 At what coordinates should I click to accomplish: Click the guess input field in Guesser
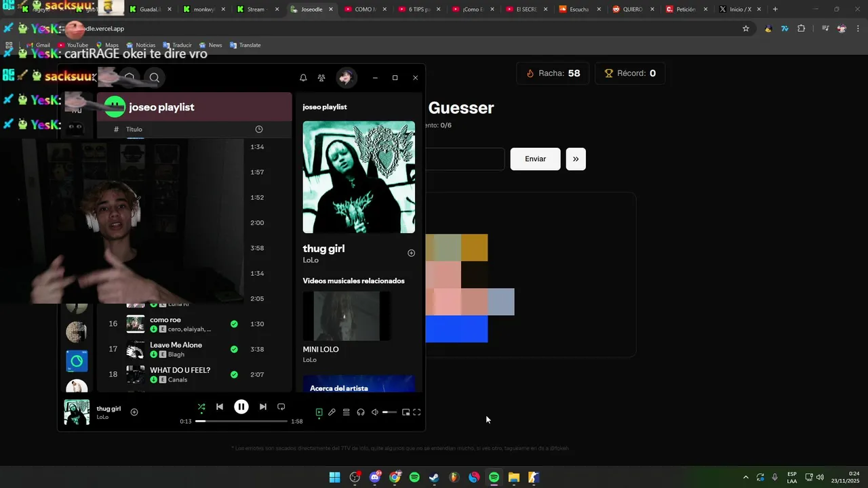pyautogui.click(x=465, y=159)
